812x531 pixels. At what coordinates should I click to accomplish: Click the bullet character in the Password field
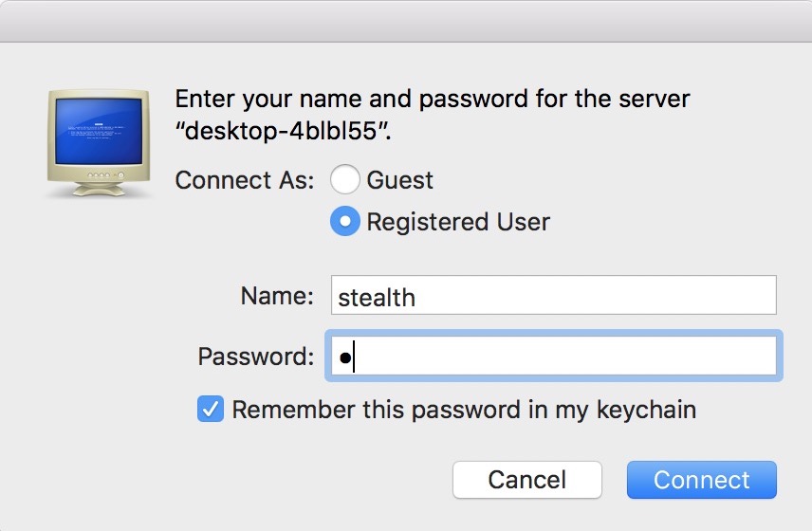pos(345,357)
